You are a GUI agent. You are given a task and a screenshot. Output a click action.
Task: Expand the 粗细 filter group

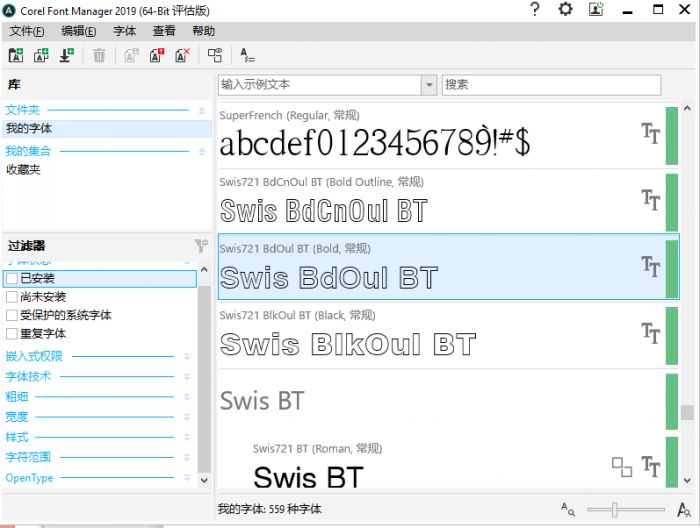[187, 397]
